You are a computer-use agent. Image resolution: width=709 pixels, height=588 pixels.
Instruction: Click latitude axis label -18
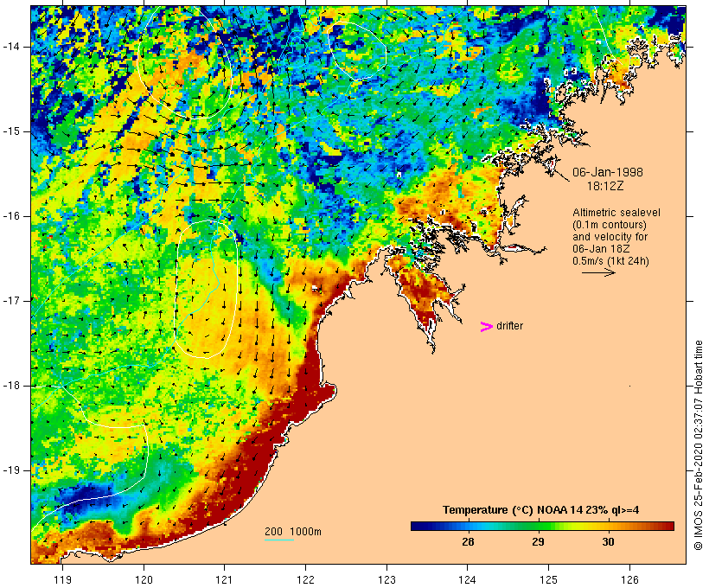(x=11, y=386)
